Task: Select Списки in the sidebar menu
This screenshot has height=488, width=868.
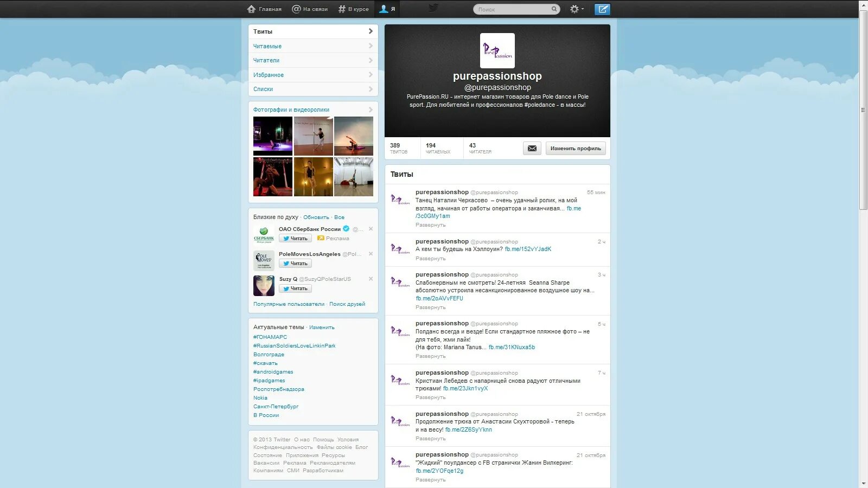Action: [x=313, y=89]
